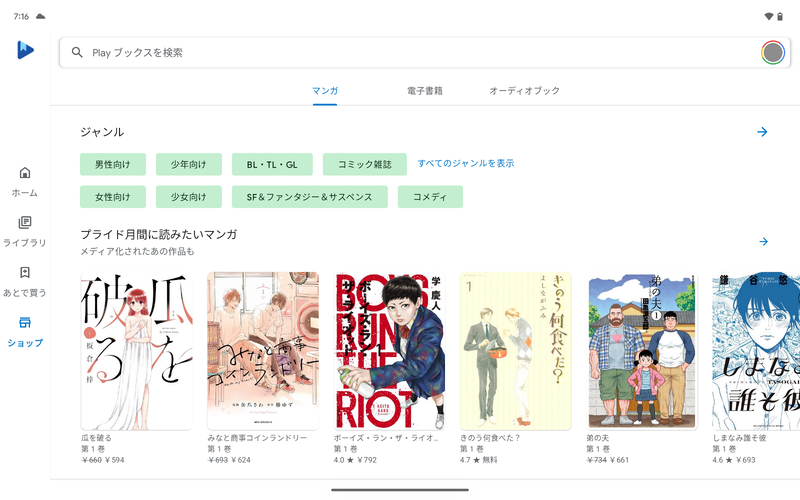Tap the bottom navigation gesture handle
This screenshot has width=800, height=500.
tap(399, 490)
